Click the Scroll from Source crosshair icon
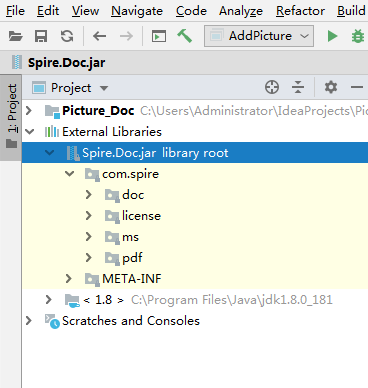Screen dimensions: 368x388 [x=272, y=87]
